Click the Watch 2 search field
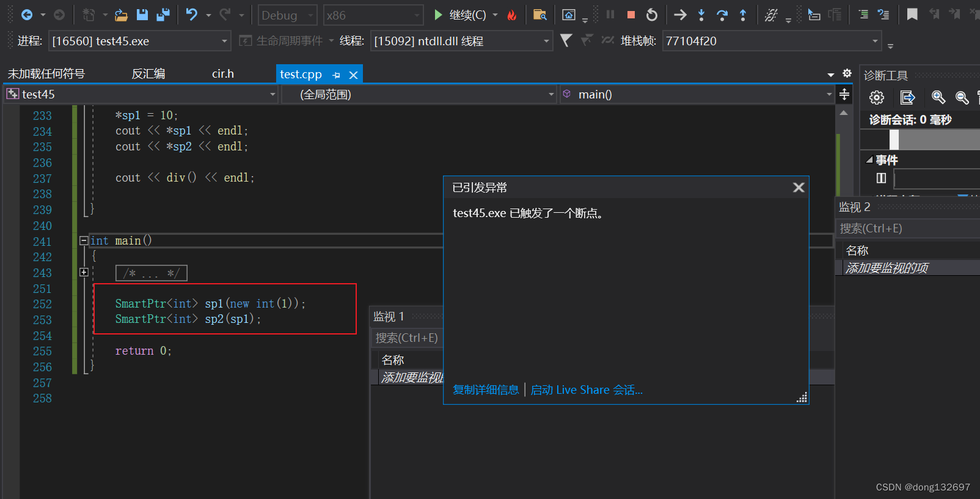The height and width of the screenshot is (499, 980). 907,229
